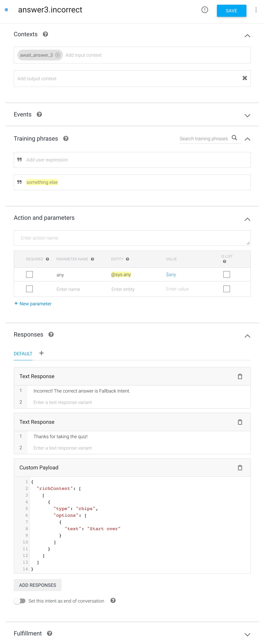Image resolution: width=264 pixels, height=644 pixels.
Task: Remove the await_answer_3 context chip
Action: [58, 55]
